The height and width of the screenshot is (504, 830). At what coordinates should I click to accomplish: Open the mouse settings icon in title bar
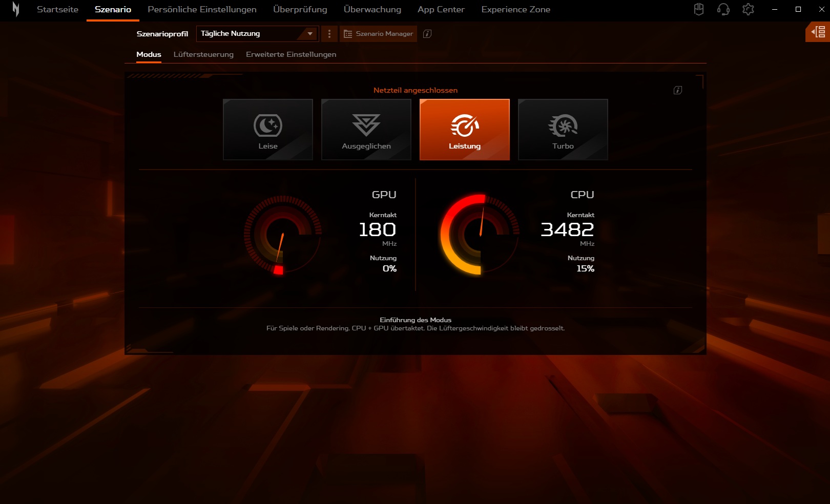coord(699,9)
